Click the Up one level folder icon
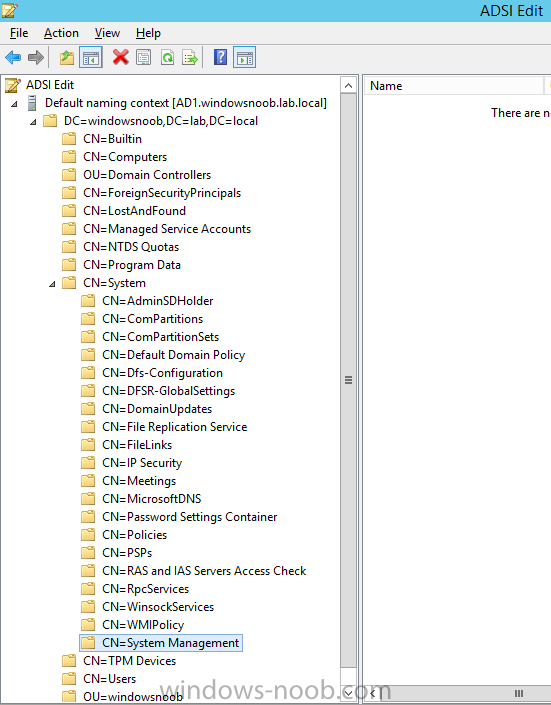 (x=67, y=58)
